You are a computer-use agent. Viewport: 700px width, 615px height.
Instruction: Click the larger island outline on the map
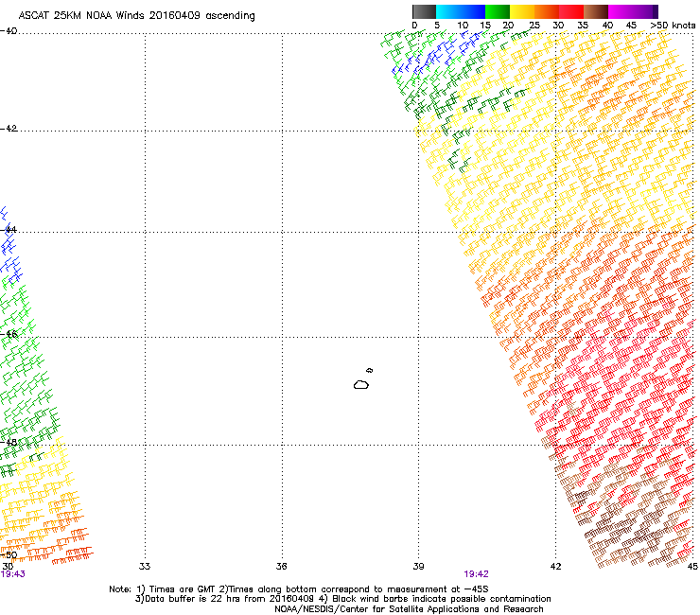point(361,384)
